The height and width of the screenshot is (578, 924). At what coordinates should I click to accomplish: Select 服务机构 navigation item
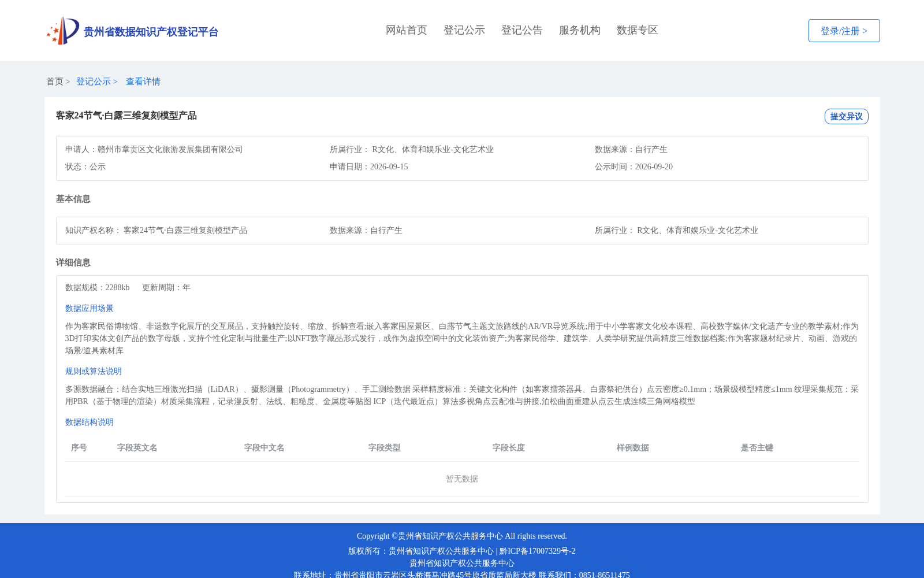coord(580,30)
